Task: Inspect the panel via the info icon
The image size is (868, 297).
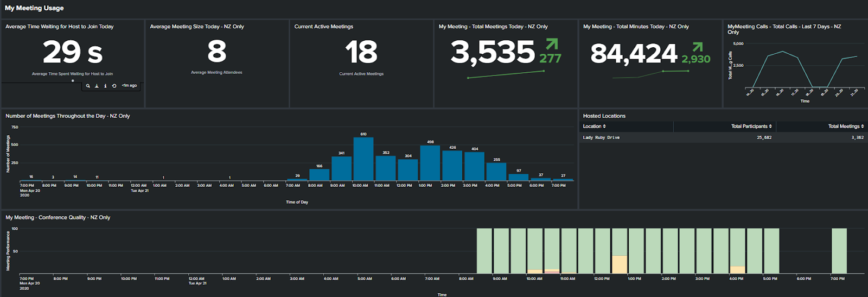Action: [105, 86]
